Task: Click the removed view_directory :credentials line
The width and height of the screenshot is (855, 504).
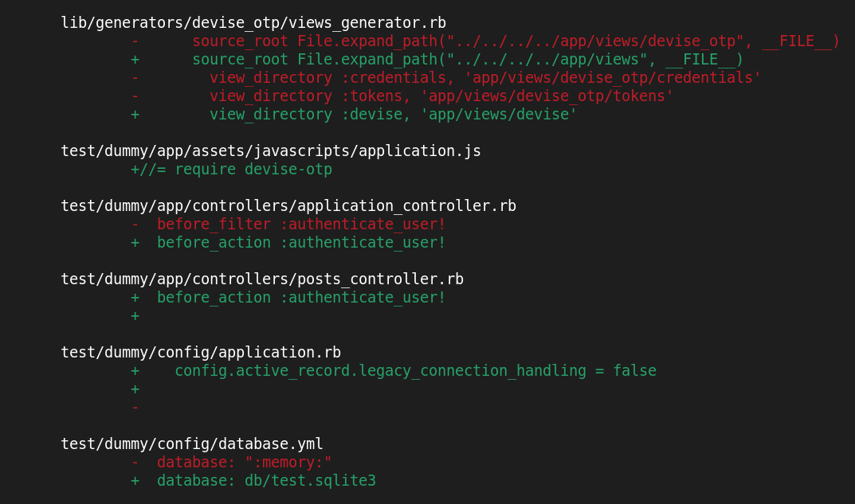Action: [x=446, y=78]
